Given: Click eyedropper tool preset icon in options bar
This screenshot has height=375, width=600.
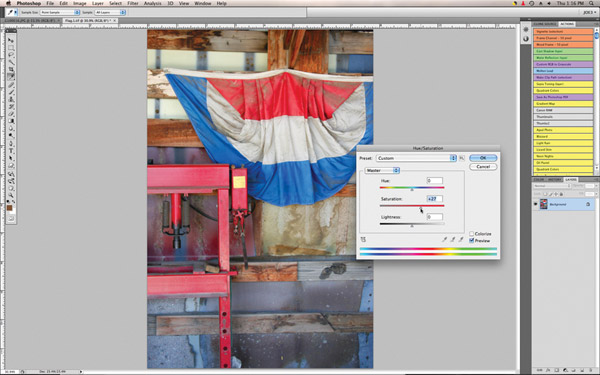Looking at the screenshot, I should [x=11, y=12].
